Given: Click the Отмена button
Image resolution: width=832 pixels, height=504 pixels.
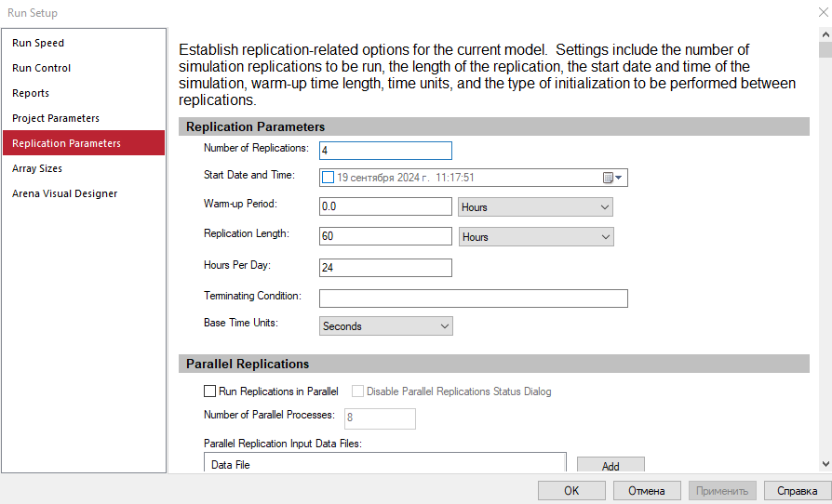Looking at the screenshot, I should click(x=647, y=491).
